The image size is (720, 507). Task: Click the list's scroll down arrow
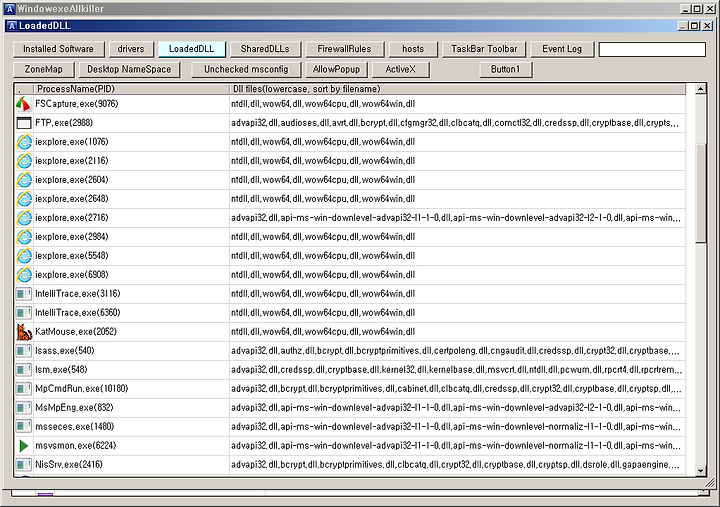[x=701, y=471]
